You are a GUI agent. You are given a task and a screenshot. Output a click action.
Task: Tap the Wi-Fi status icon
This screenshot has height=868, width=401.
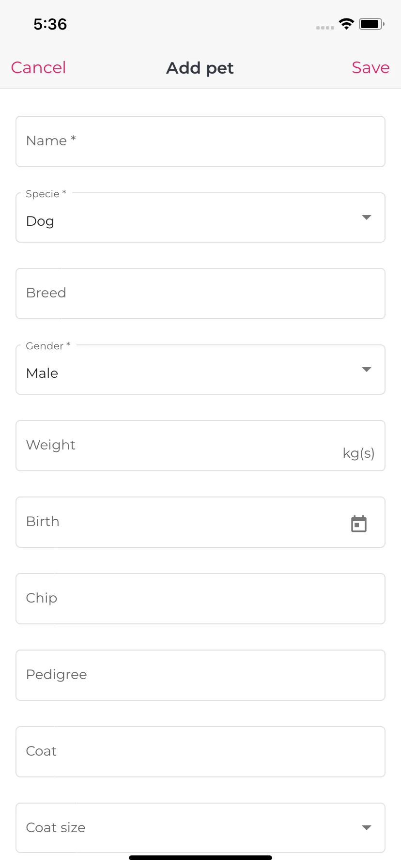pyautogui.click(x=346, y=24)
